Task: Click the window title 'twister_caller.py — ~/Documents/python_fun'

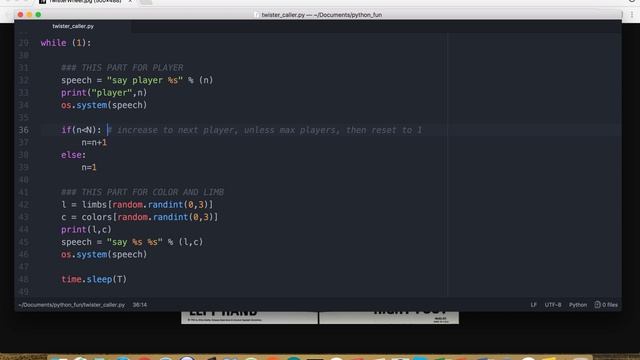Action: [322, 15]
